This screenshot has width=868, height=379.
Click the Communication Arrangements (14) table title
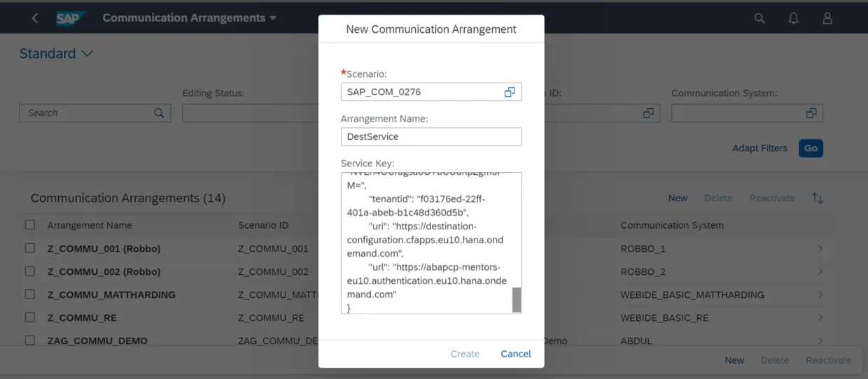click(128, 198)
